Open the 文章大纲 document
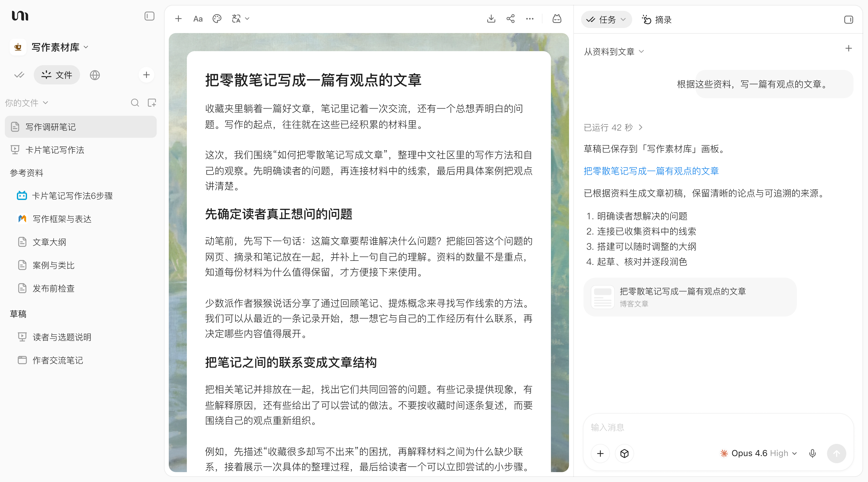868x482 pixels. coord(81,242)
